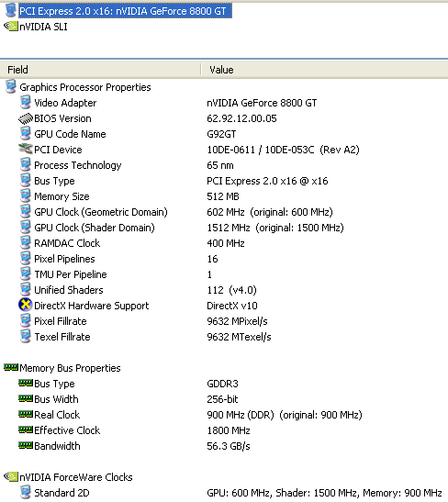Image resolution: width=448 pixels, height=502 pixels.
Task: Click the Unified Shaders row icon
Action: pos(26,290)
